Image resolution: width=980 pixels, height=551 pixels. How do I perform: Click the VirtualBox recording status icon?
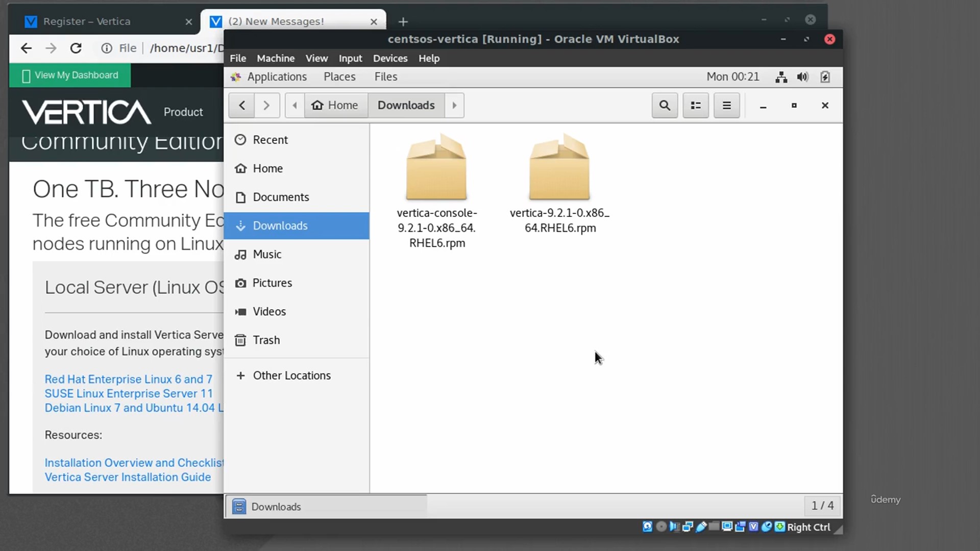point(740,527)
